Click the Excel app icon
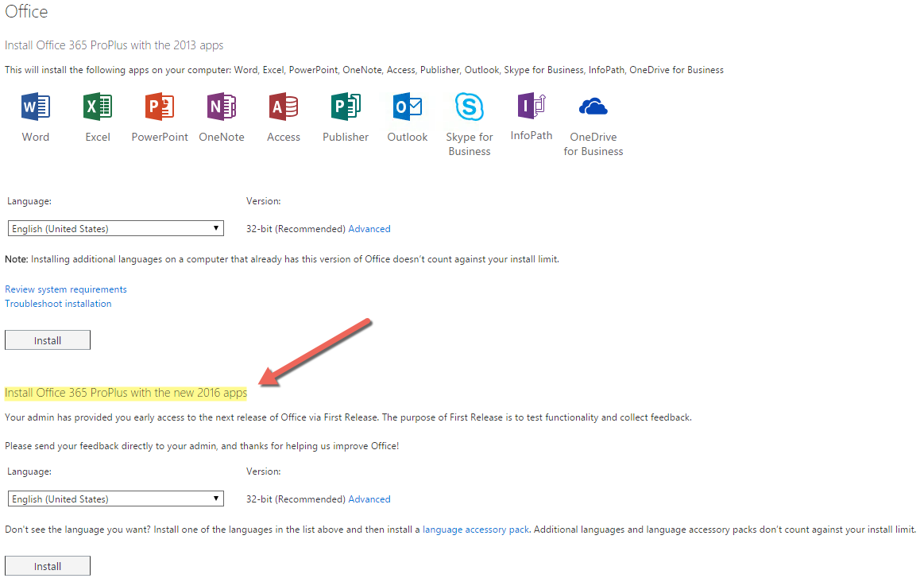924x582 pixels. [x=98, y=107]
